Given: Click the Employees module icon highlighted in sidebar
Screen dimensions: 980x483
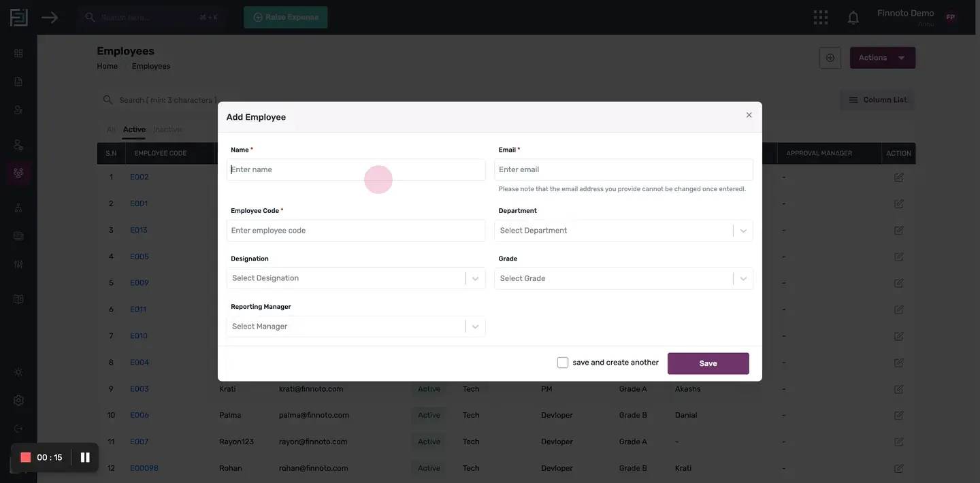Looking at the screenshot, I should 18,173.
